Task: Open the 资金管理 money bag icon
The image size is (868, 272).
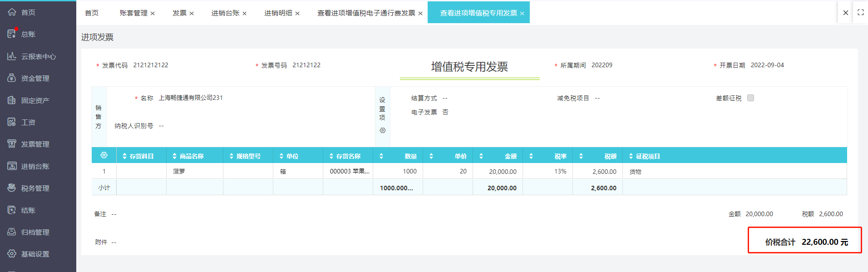Action: [x=12, y=78]
